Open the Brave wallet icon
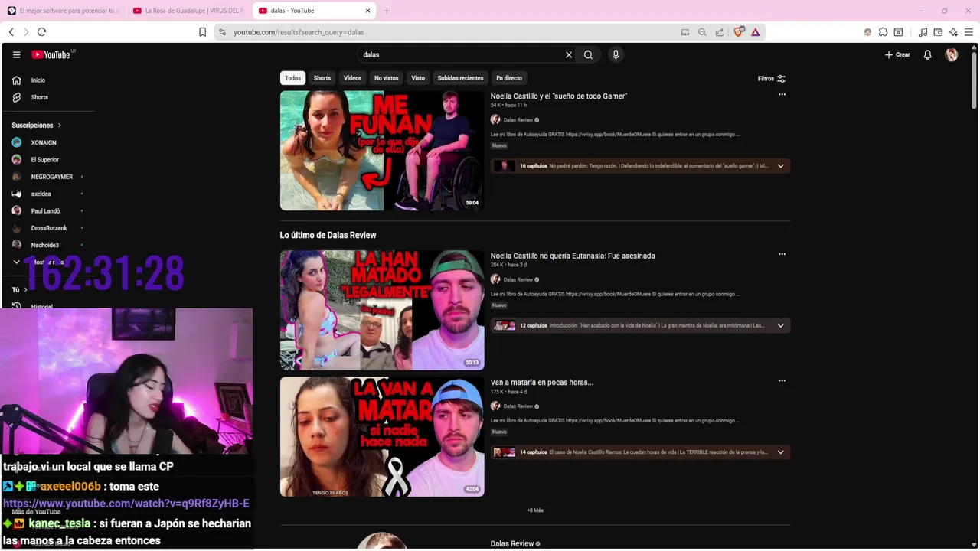The image size is (980, 551). pos(938,32)
